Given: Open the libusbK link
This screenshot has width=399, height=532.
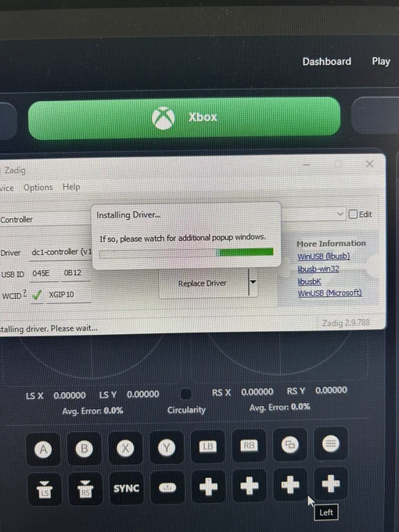Looking at the screenshot, I should [309, 282].
